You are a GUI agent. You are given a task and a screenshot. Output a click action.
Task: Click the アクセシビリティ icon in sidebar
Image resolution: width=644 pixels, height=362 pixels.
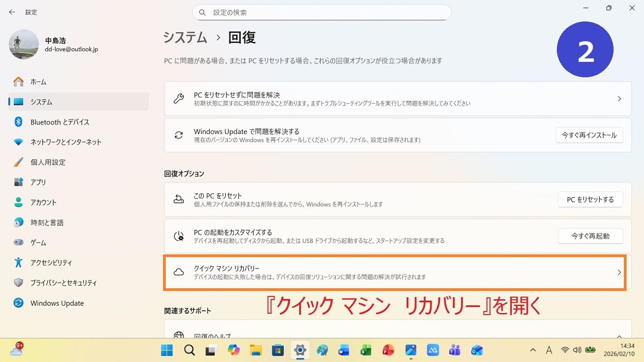click(18, 263)
